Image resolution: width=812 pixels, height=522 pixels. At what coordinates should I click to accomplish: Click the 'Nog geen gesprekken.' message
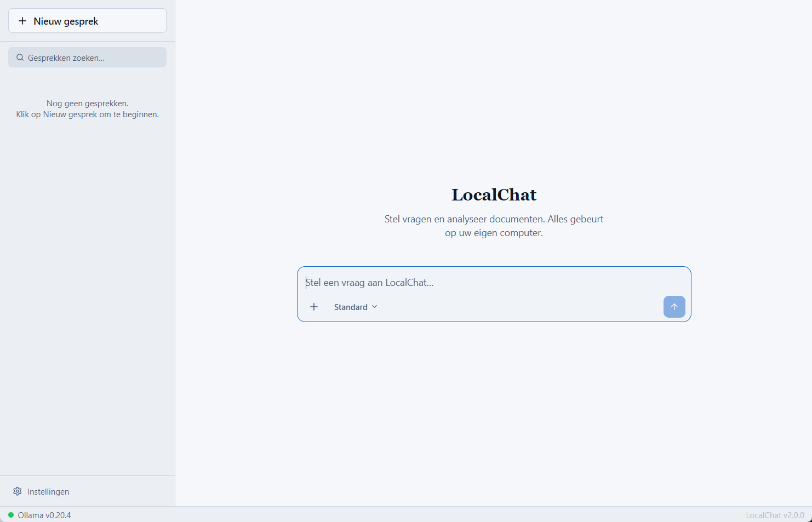tap(88, 103)
